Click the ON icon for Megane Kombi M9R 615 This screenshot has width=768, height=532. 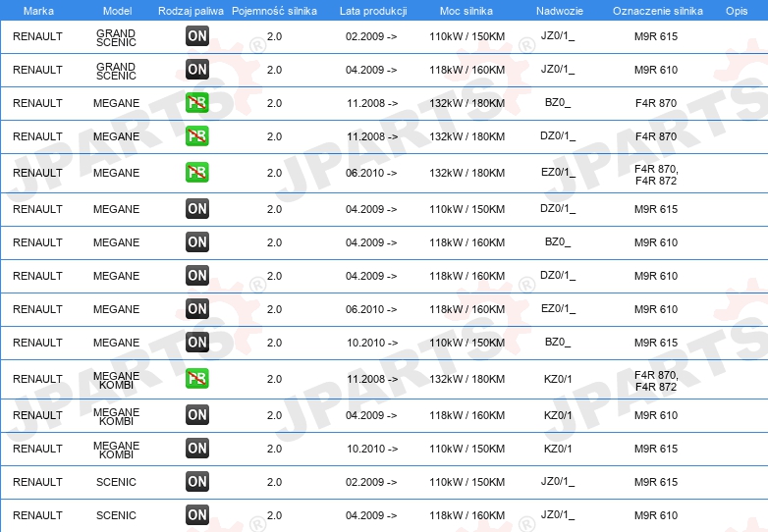pyautogui.click(x=197, y=448)
